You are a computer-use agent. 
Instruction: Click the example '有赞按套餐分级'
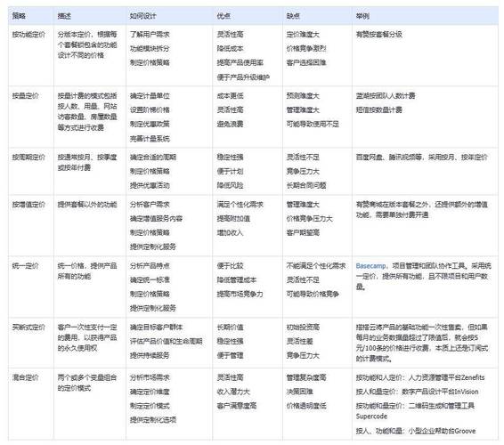(x=379, y=35)
